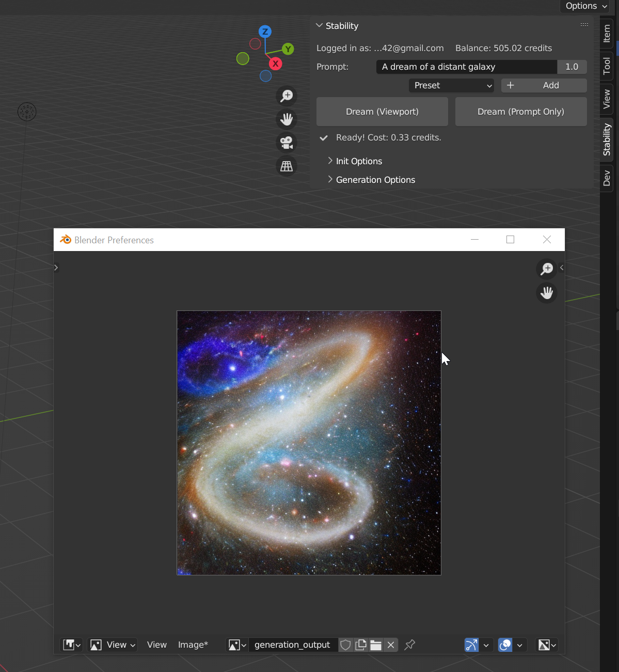Click the pan hand icon in image editor
619x672 pixels.
(x=546, y=293)
